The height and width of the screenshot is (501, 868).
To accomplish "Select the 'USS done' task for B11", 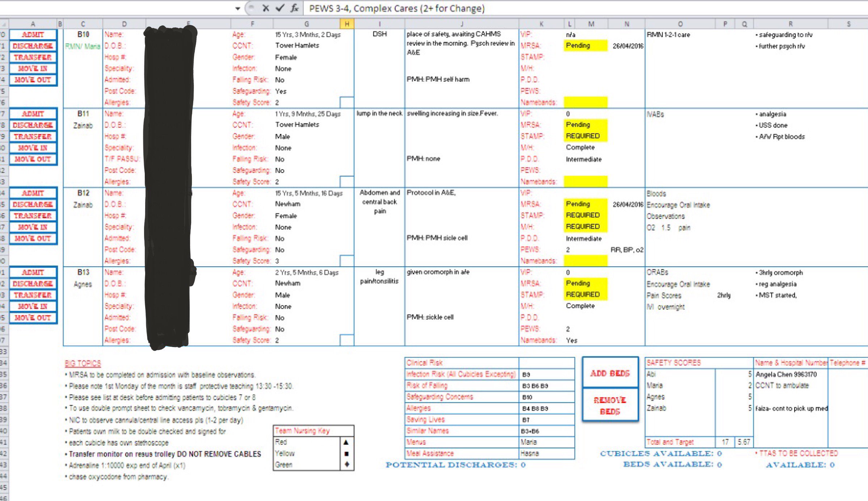I will pos(771,125).
